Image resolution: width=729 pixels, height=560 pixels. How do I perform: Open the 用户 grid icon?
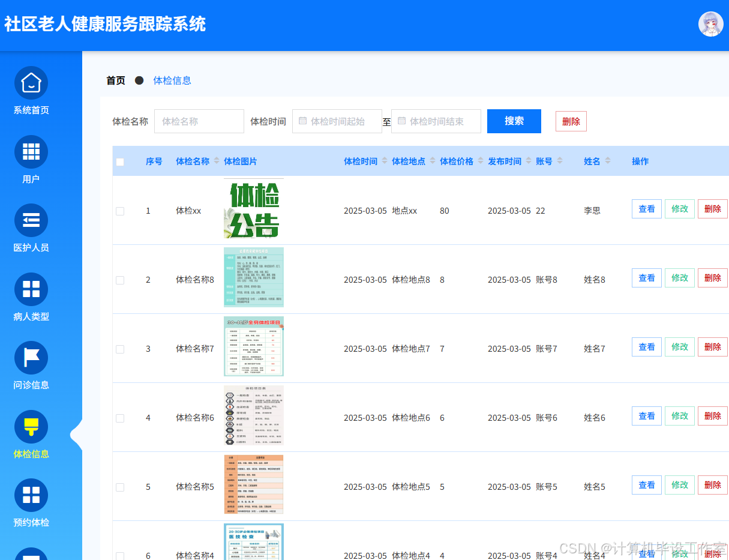pyautogui.click(x=31, y=152)
